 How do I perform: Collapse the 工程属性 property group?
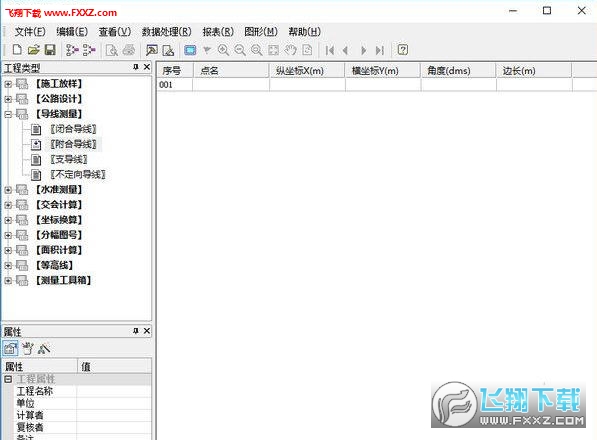8,379
